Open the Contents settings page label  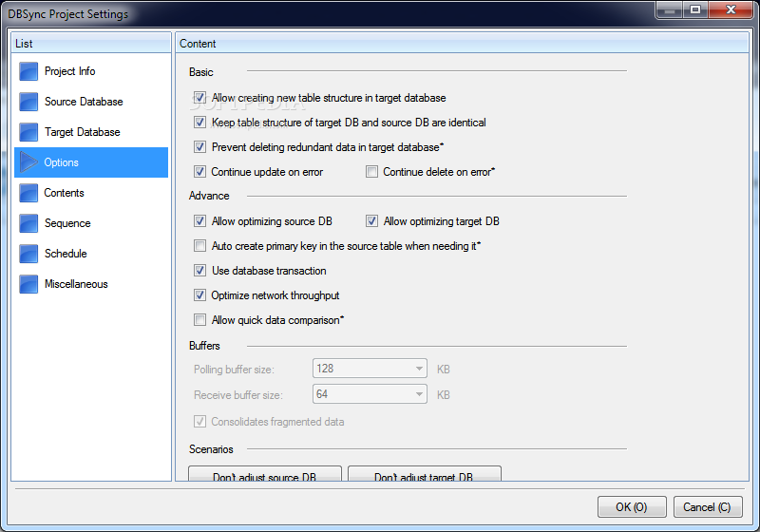[x=64, y=193]
